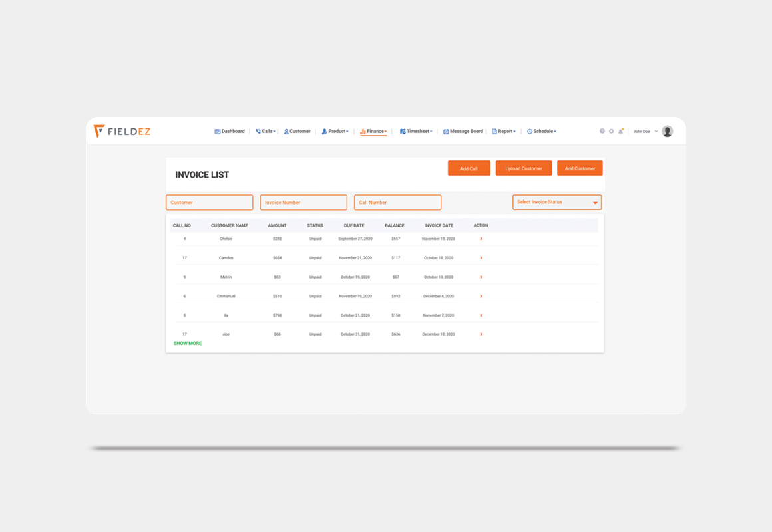Screen dimensions: 772x532
Task: Open the settings gear icon
Action: tap(612, 132)
